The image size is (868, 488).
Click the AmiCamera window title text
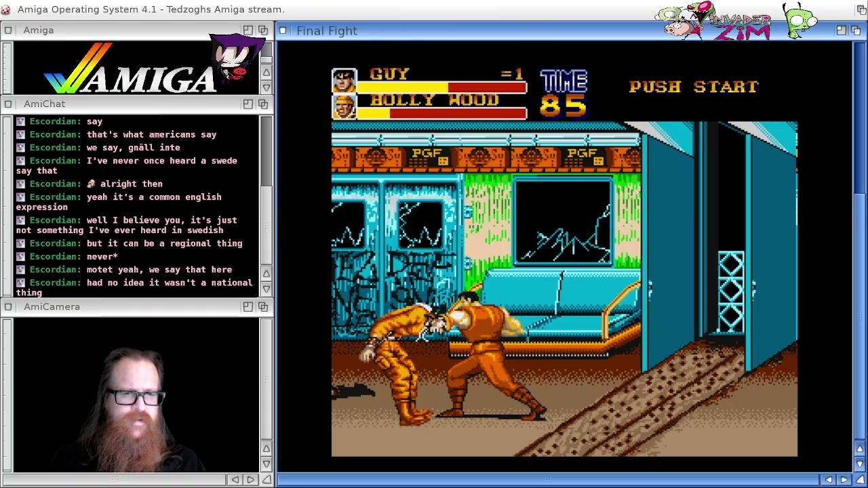click(x=52, y=307)
